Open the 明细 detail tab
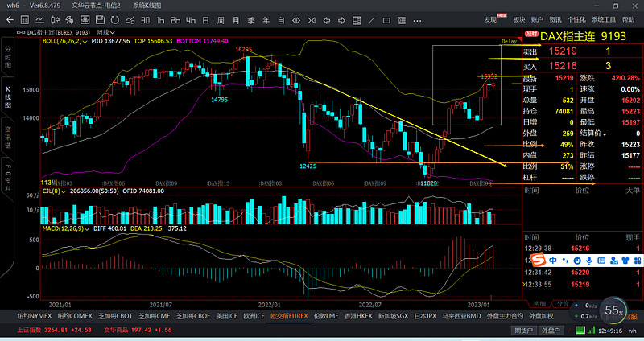 [x=540, y=304]
